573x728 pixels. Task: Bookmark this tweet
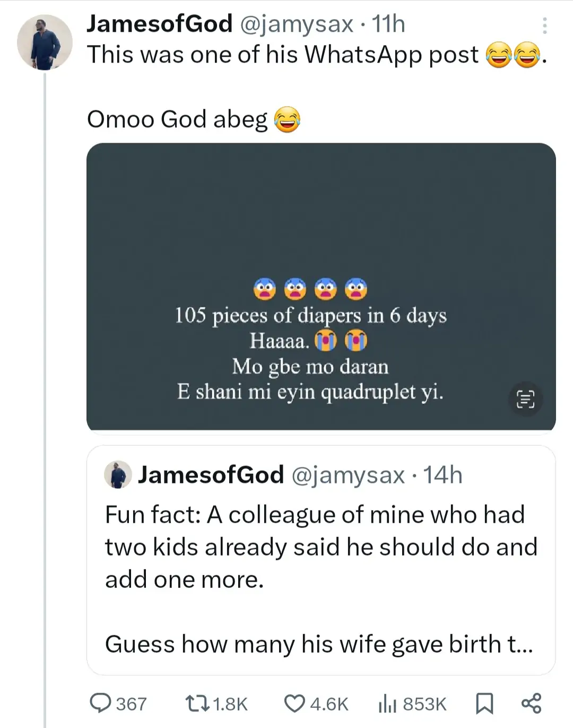coord(484,704)
